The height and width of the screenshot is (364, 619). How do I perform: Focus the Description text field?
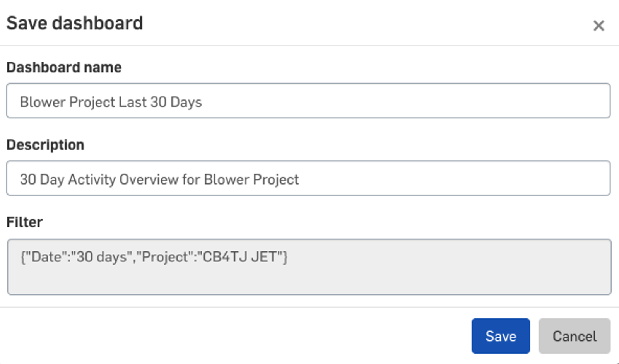click(x=308, y=178)
